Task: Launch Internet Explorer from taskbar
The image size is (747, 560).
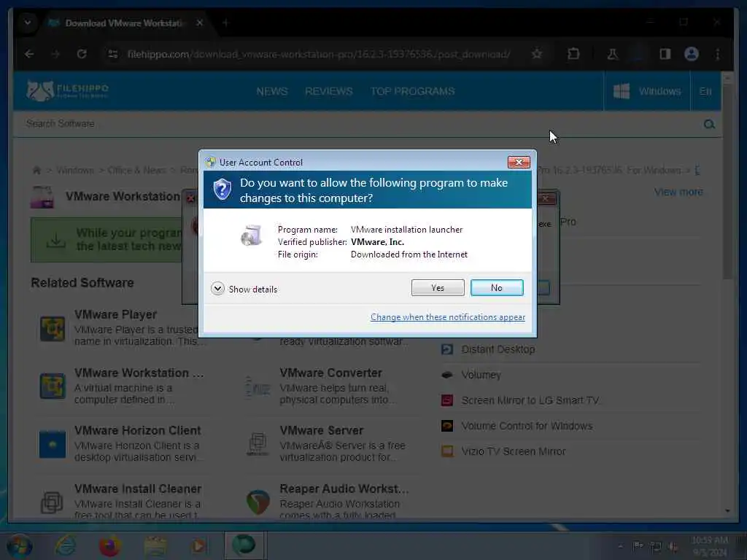Action: point(65,546)
